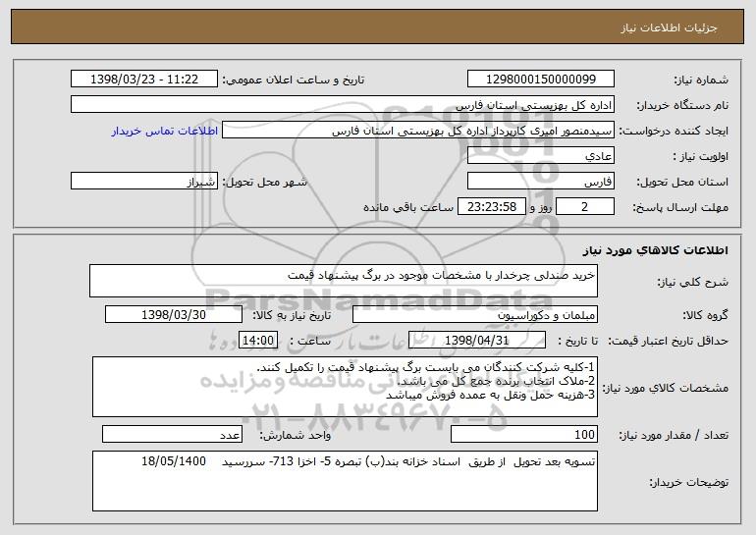Click the label مشخصات کالای مورد نیاز
The image size is (756, 535).
666,388
